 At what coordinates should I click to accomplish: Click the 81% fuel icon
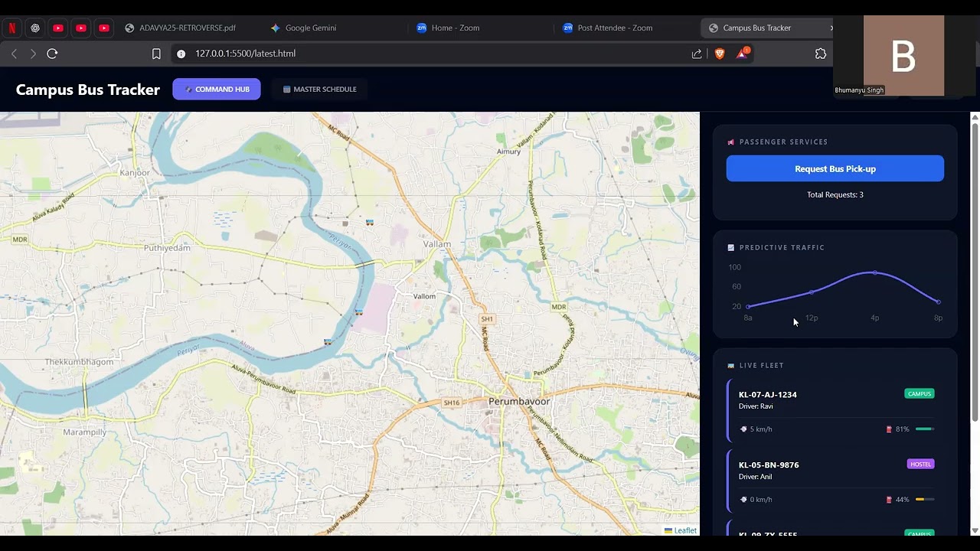889,429
